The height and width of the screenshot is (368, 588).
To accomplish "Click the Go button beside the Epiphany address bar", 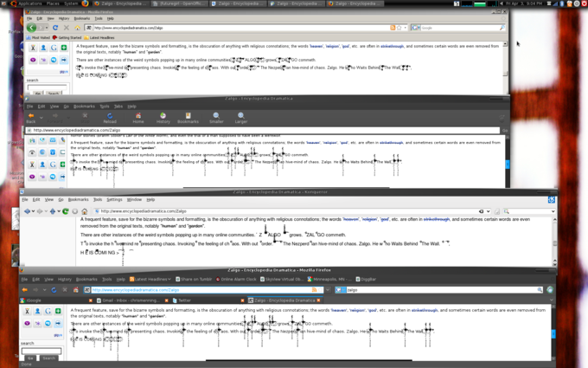I will pyautogui.click(x=505, y=130).
